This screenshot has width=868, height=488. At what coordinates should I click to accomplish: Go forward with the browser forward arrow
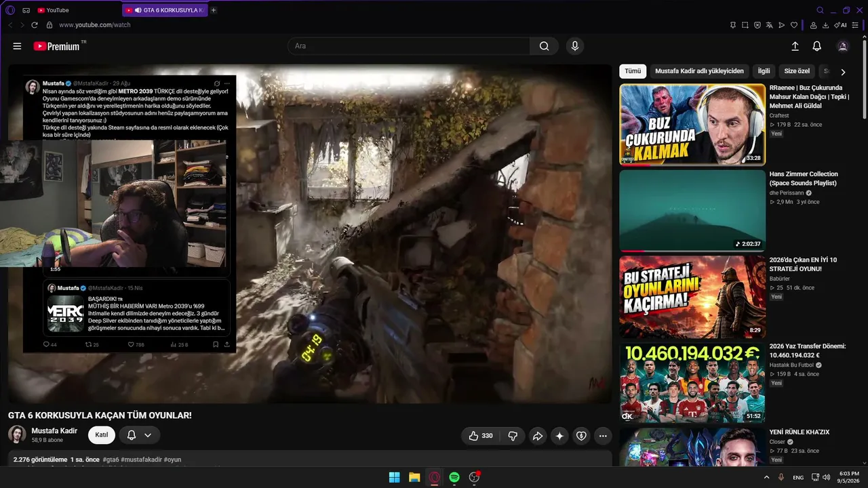(22, 25)
